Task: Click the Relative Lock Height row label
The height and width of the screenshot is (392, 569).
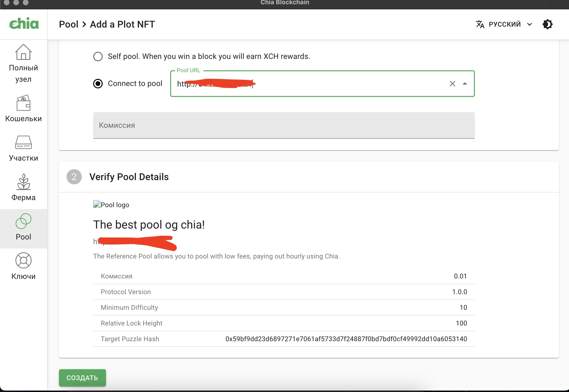Action: point(131,323)
